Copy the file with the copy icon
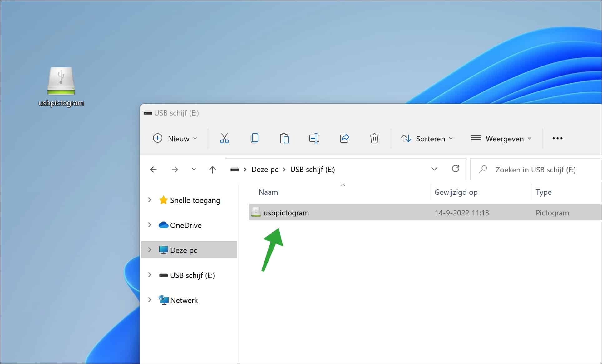This screenshot has width=602, height=364. pos(254,138)
